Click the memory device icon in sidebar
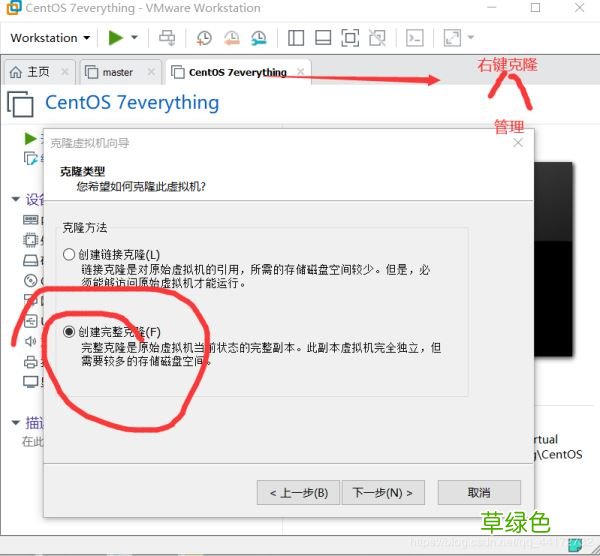This screenshot has height=556, width=600. click(x=31, y=220)
